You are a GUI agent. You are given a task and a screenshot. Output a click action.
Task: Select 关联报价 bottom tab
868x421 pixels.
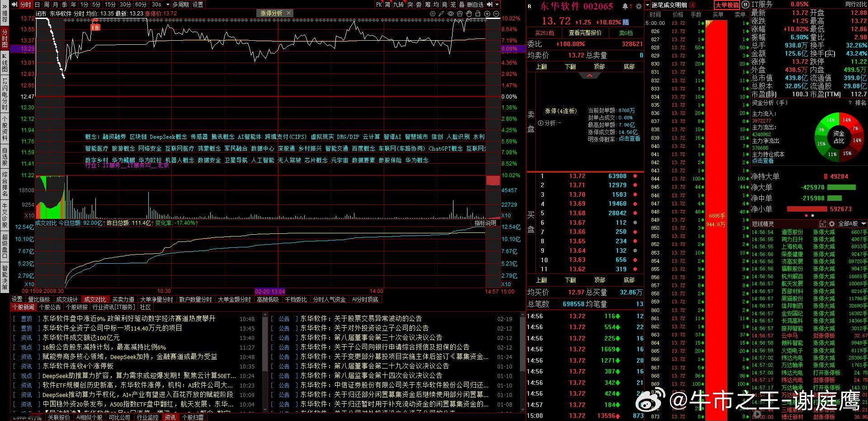tap(59, 417)
